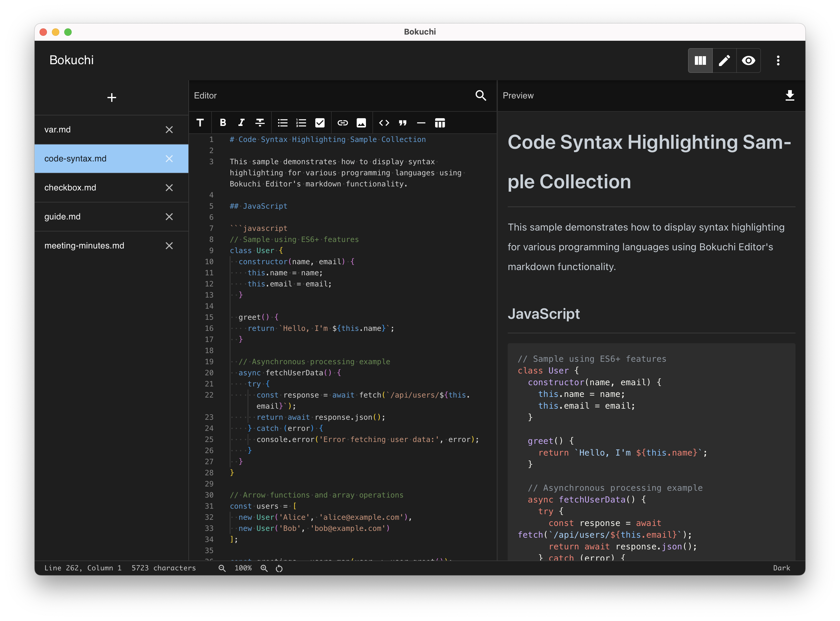Click the Dark theme label in the status bar
Viewport: 840px width, 621px height.
pos(781,568)
